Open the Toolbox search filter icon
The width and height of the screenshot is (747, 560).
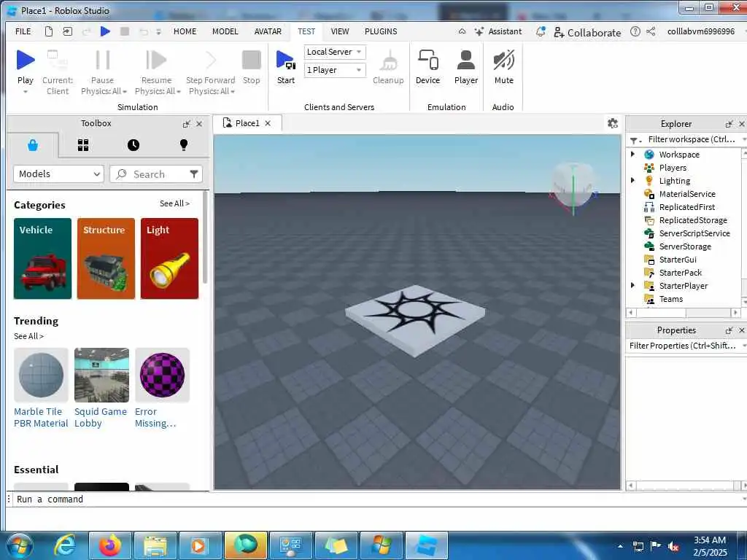(x=194, y=174)
